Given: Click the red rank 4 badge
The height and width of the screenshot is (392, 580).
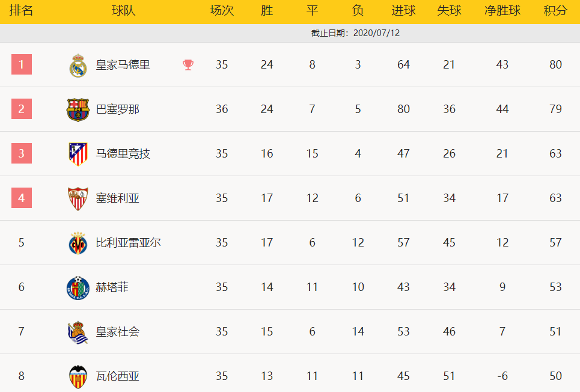Looking at the screenshot, I should pyautogui.click(x=22, y=198).
